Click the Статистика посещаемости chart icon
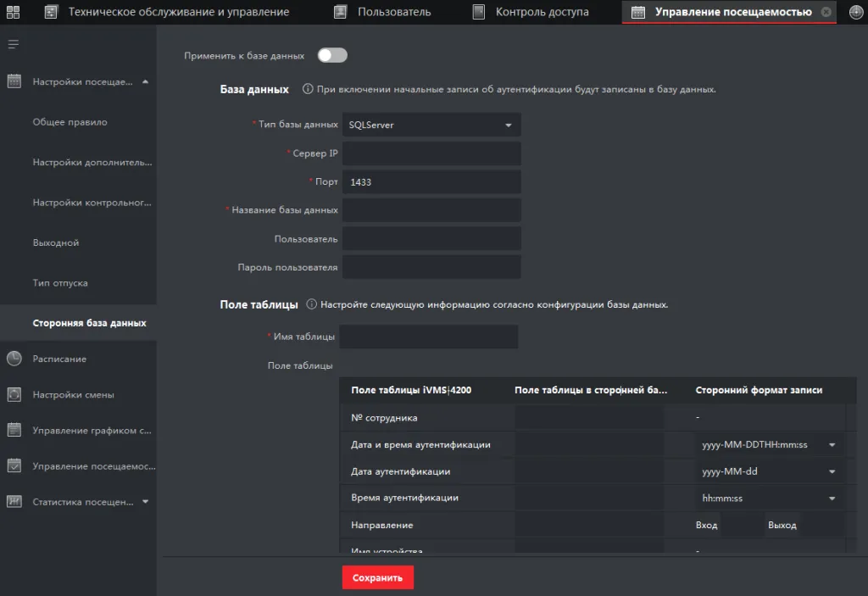The width and height of the screenshot is (868, 596). pos(14,501)
